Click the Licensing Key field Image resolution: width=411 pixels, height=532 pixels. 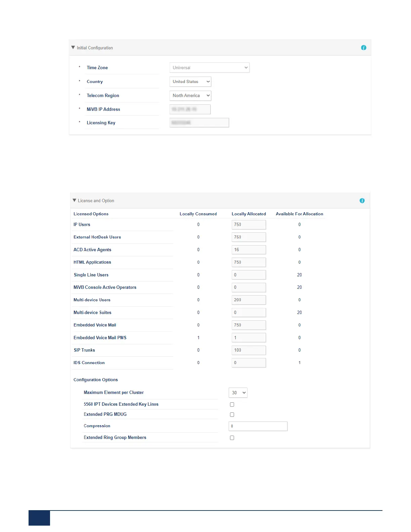(199, 123)
